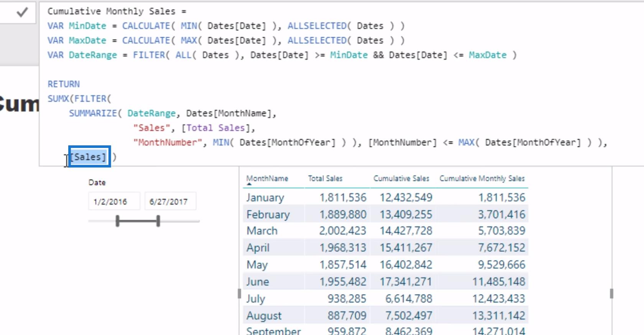644x335 pixels.
Task: Click the "MonthNumber" string in the formula
Action: click(168, 142)
